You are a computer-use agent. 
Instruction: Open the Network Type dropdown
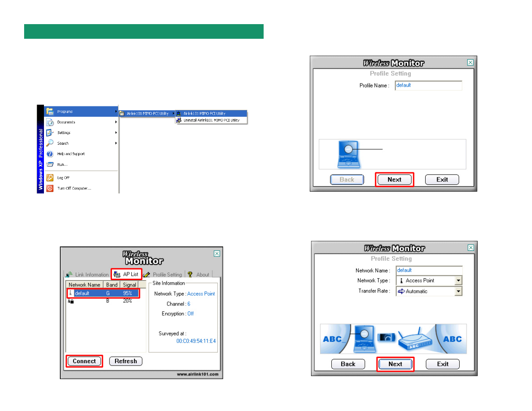[x=458, y=280]
